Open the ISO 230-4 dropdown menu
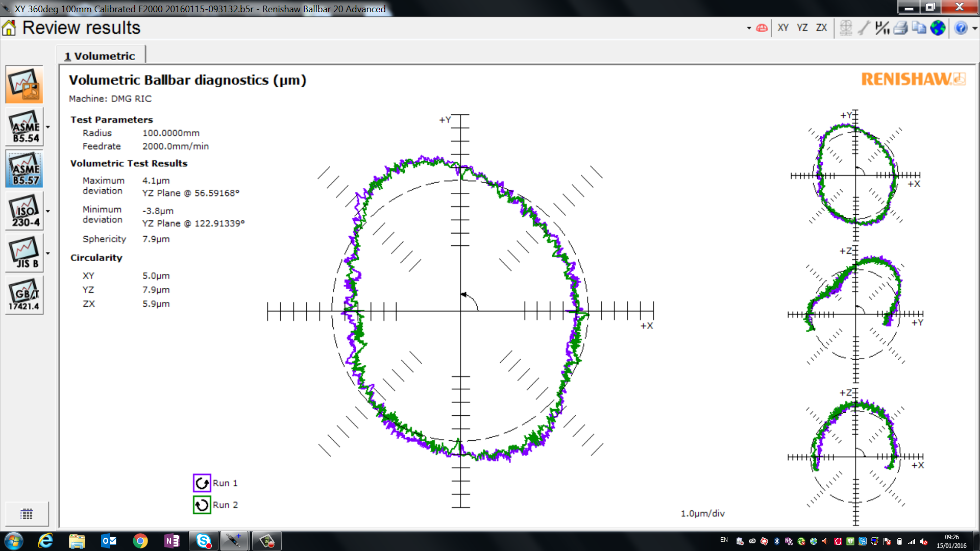Image resolution: width=980 pixels, height=551 pixels. pyautogui.click(x=47, y=210)
